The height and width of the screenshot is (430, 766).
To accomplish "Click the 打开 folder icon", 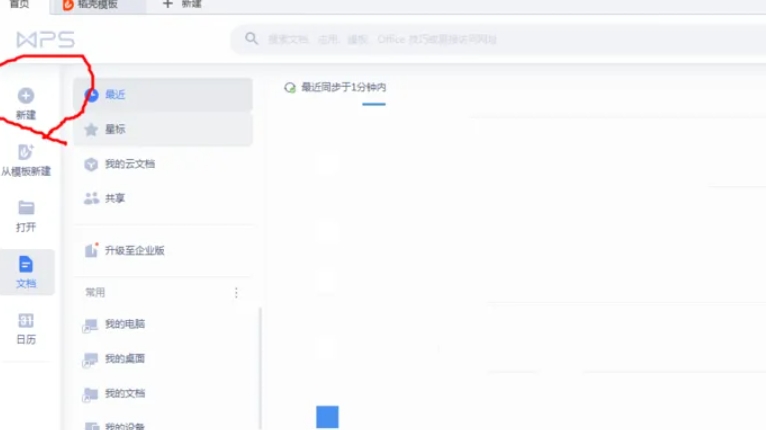I will (x=26, y=208).
